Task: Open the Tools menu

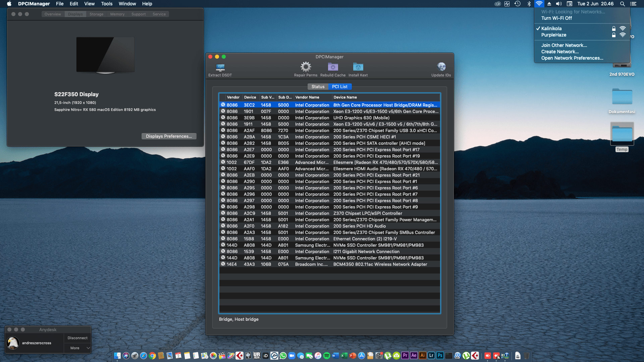Action: [x=106, y=4]
